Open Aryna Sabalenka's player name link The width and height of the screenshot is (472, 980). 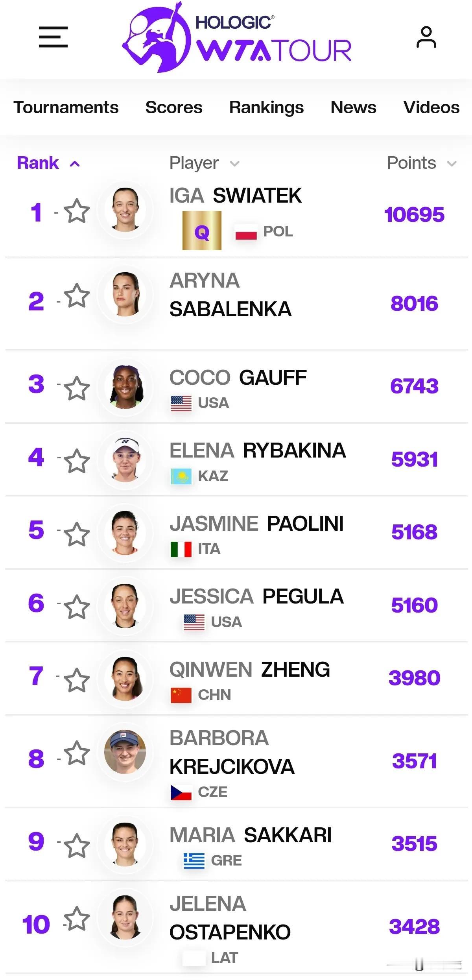coord(230,295)
